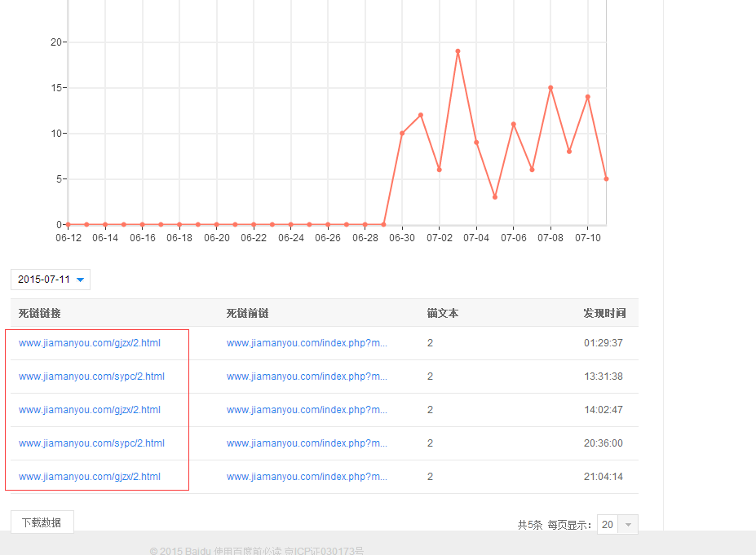
Task: Open dead link gjzx/2.html found at 21:04:14
Action: click(90, 477)
